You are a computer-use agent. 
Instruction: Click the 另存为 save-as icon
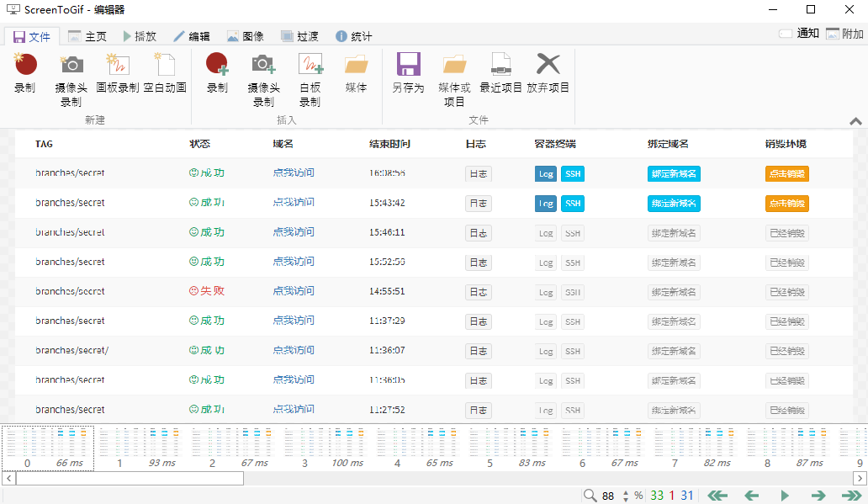click(x=409, y=66)
